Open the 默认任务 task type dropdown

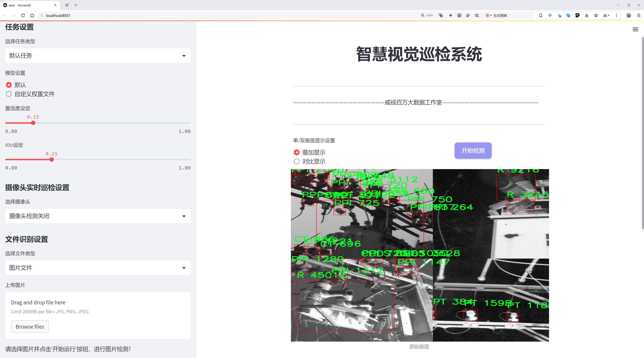[98, 55]
